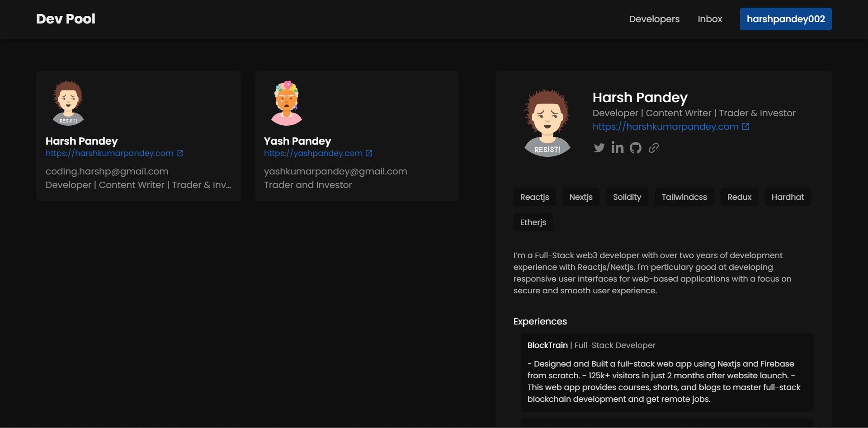Image resolution: width=868 pixels, height=428 pixels.
Task: Go to the Developers page
Action: [654, 19]
